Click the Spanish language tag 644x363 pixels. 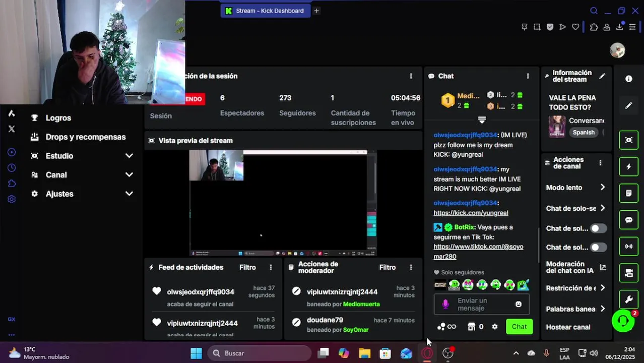click(584, 133)
